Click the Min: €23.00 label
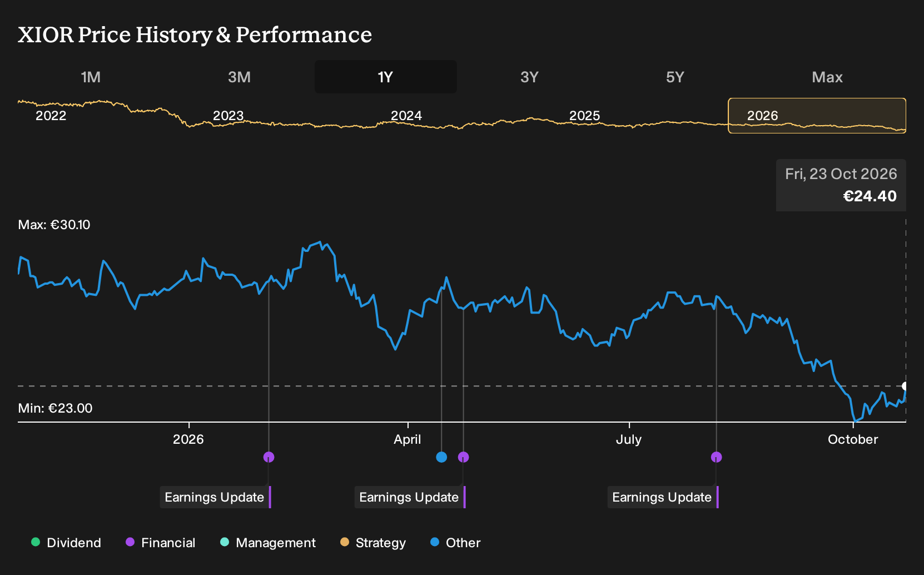This screenshot has height=575, width=924. point(55,408)
